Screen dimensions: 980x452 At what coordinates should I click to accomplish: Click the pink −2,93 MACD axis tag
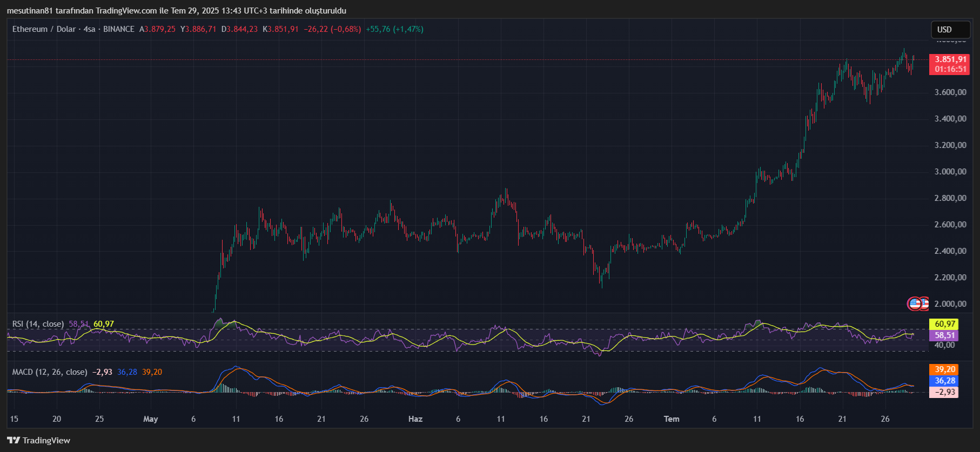(x=944, y=392)
